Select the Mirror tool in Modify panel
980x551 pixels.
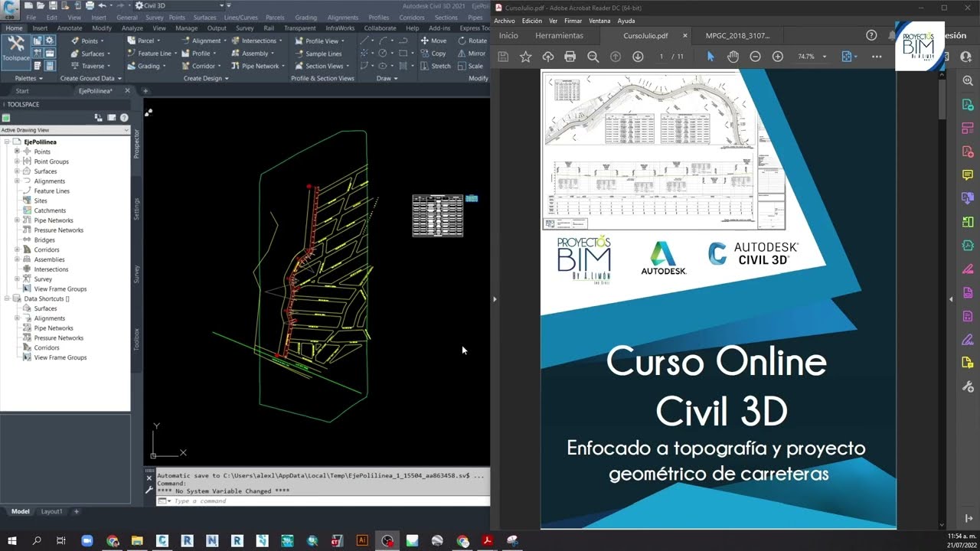click(472, 54)
